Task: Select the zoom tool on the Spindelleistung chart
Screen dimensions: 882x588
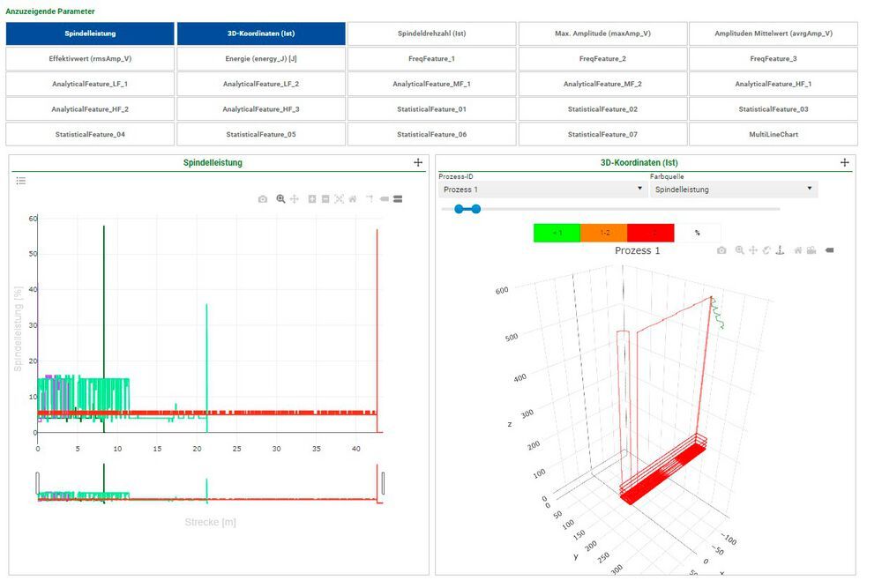Action: 280,199
